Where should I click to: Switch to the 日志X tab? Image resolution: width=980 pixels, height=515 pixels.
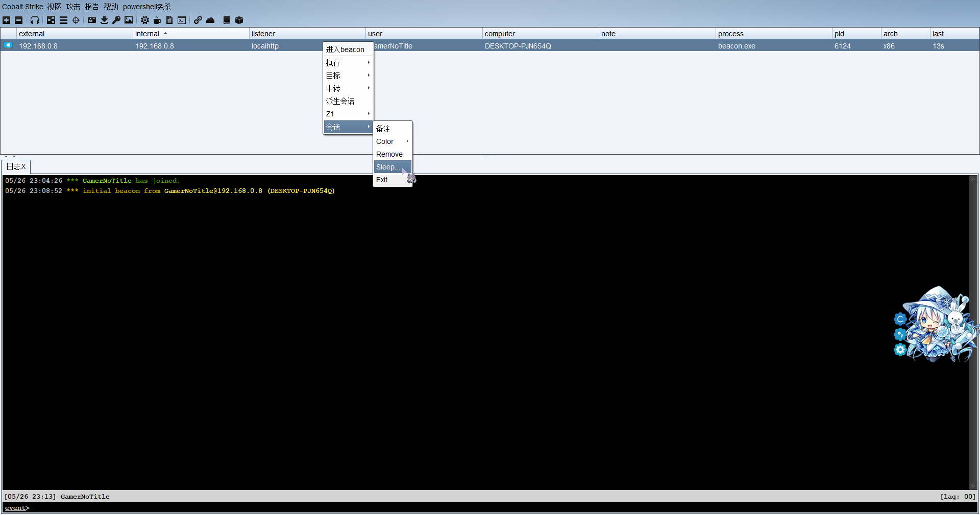pyautogui.click(x=16, y=166)
